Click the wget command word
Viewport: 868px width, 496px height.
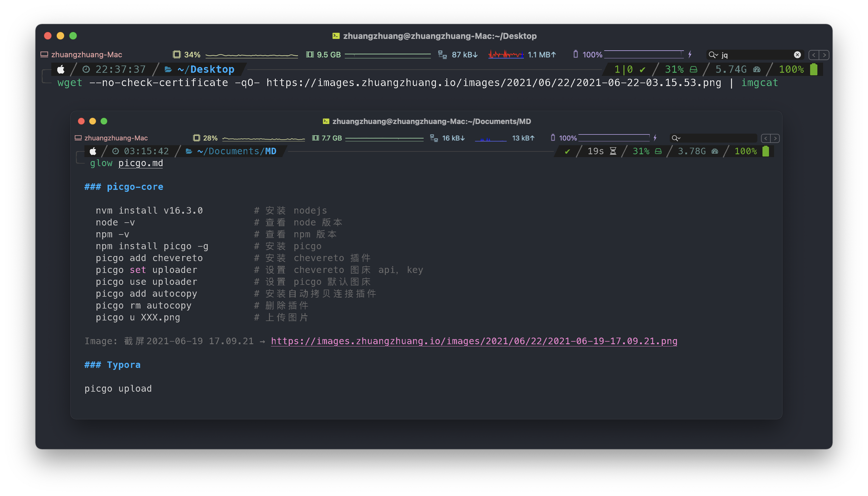pyautogui.click(x=70, y=83)
